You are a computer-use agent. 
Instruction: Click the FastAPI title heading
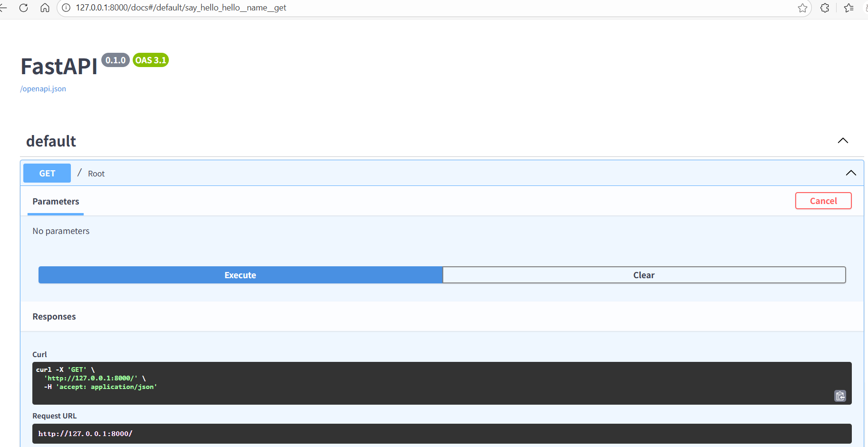click(x=59, y=67)
